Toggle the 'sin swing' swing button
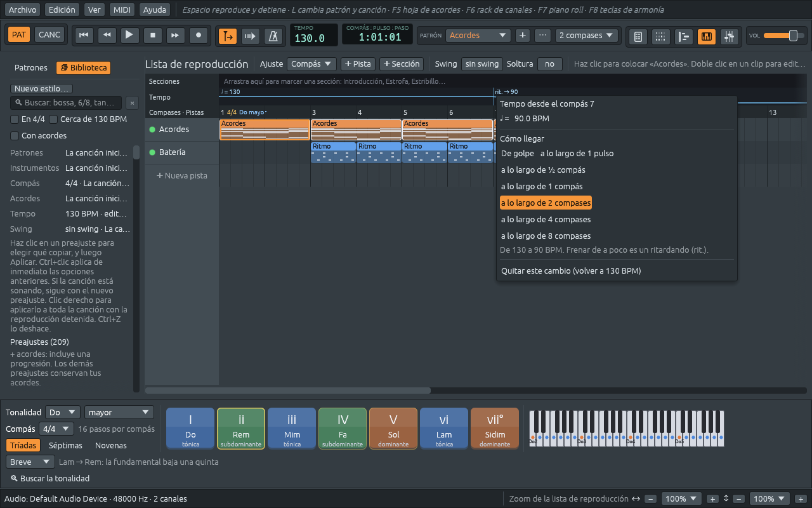The height and width of the screenshot is (508, 812). [481, 64]
